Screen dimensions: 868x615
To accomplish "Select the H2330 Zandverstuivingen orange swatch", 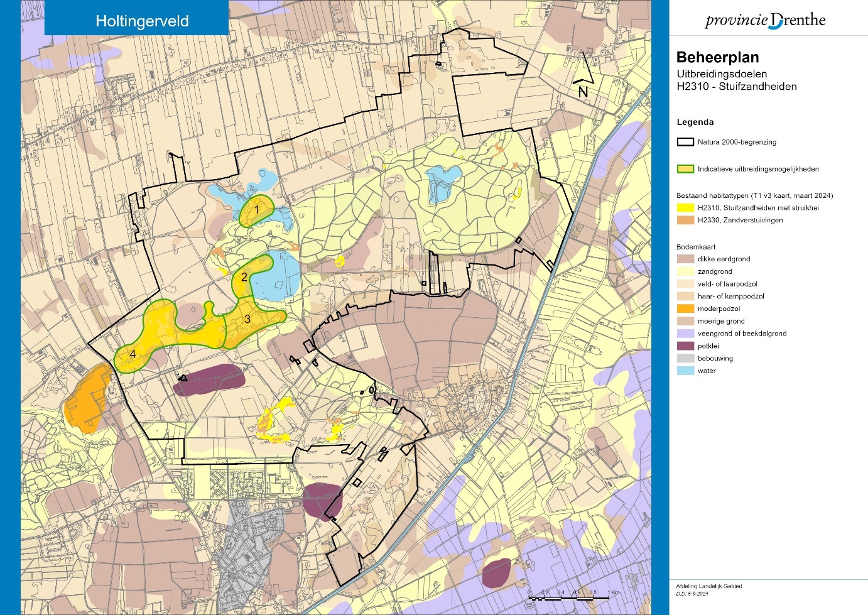I will [x=685, y=220].
